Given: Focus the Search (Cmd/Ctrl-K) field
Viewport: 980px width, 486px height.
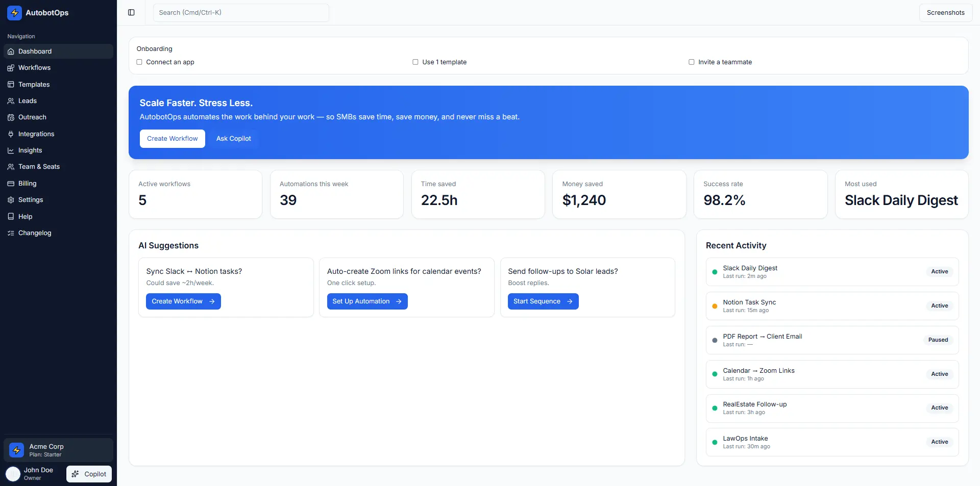Looking at the screenshot, I should [241, 13].
